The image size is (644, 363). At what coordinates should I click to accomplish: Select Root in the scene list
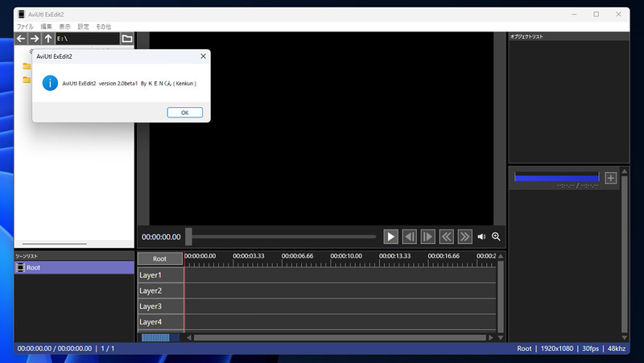[x=74, y=267]
